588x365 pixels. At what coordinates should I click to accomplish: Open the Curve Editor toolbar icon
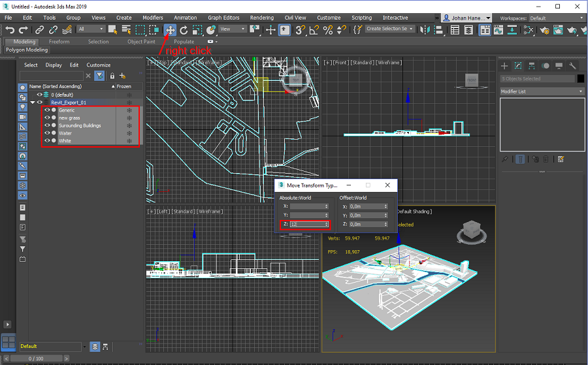pos(498,29)
